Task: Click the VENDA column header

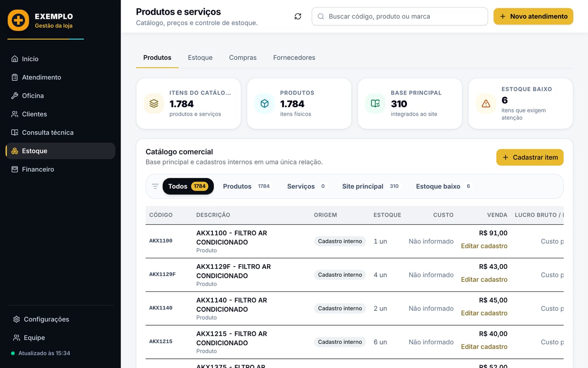Action: pyautogui.click(x=497, y=215)
